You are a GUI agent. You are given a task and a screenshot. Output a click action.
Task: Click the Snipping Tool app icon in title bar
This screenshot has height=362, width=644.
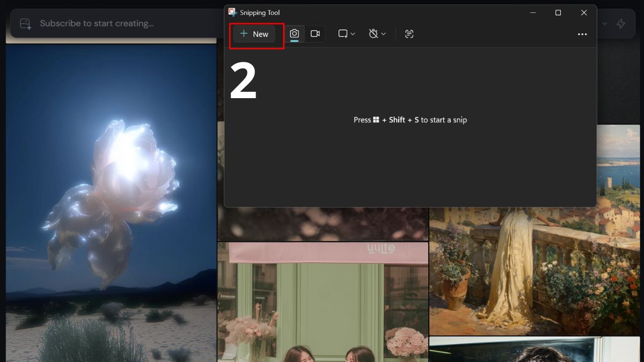(x=232, y=12)
